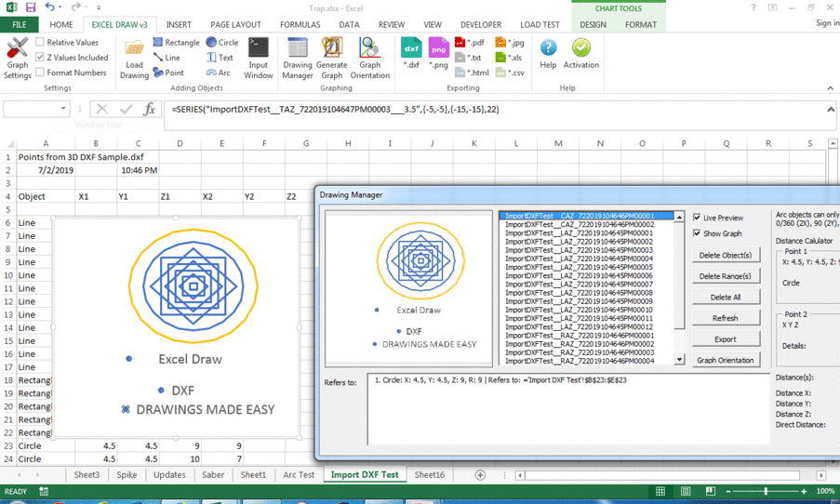This screenshot has height=504, width=840.
Task: Add a Circle object
Action: pyautogui.click(x=222, y=43)
